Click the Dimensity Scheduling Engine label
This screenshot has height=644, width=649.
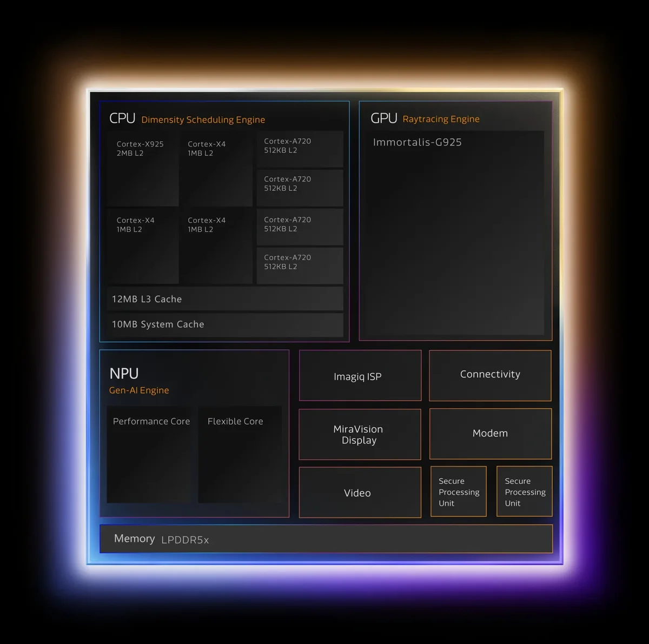pyautogui.click(x=203, y=119)
